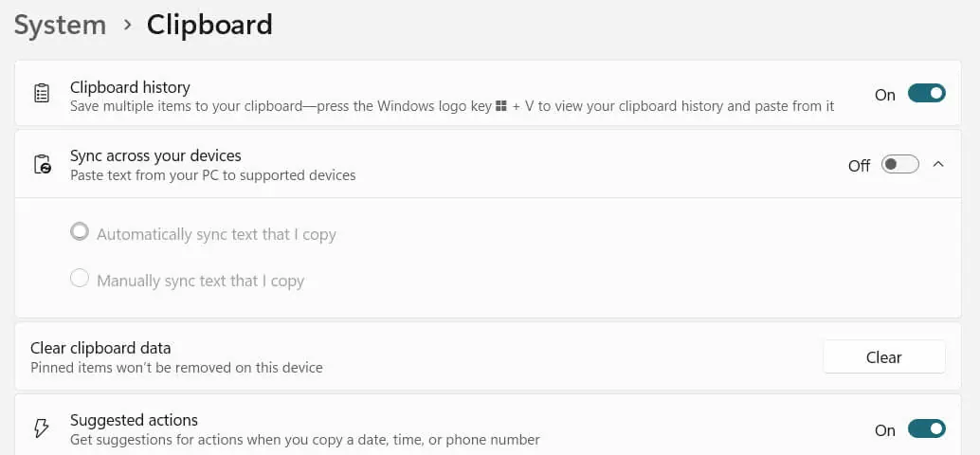The height and width of the screenshot is (455, 980).
Task: Click the Clipboard page title
Action: coord(209,25)
